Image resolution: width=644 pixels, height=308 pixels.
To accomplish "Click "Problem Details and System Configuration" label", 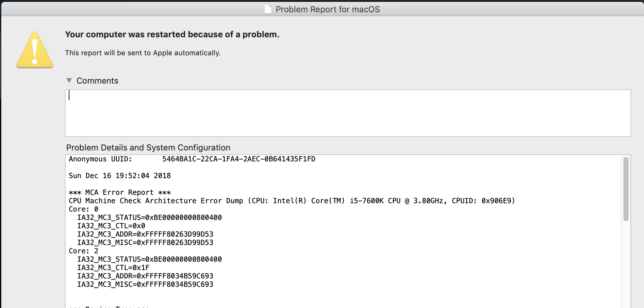I will point(148,148).
